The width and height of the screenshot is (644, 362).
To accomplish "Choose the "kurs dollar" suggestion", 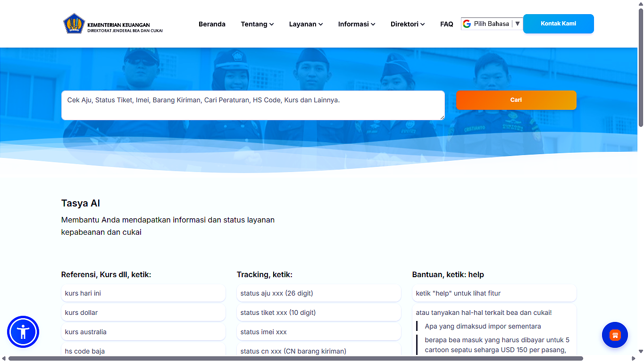I will pos(143,313).
